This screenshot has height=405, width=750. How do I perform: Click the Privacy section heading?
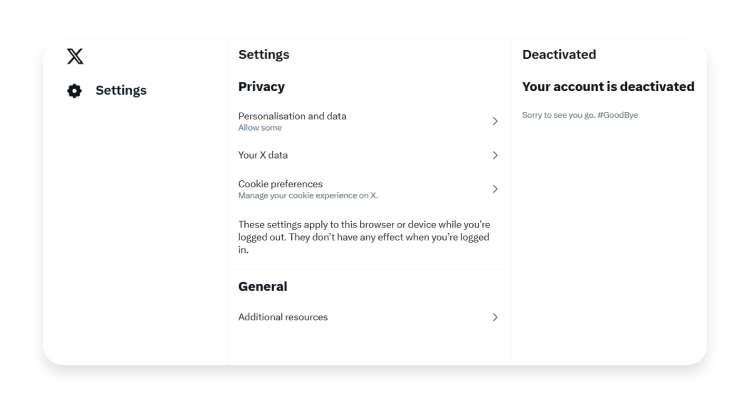coord(261,87)
